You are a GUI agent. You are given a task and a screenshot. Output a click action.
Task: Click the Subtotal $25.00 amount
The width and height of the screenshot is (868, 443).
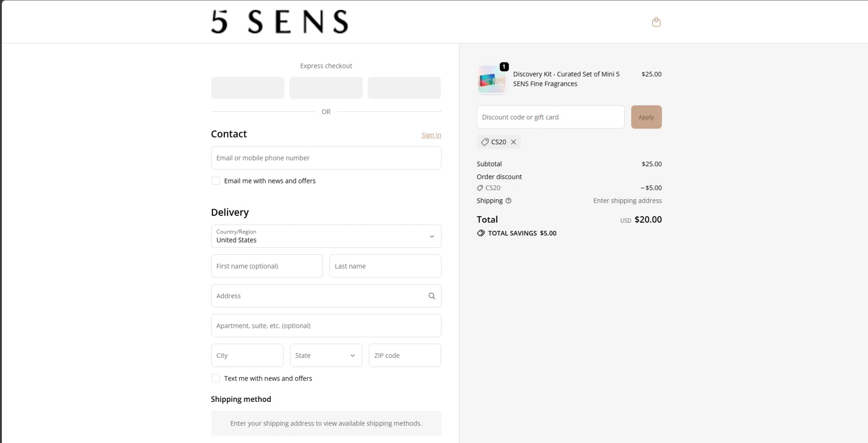click(x=652, y=164)
